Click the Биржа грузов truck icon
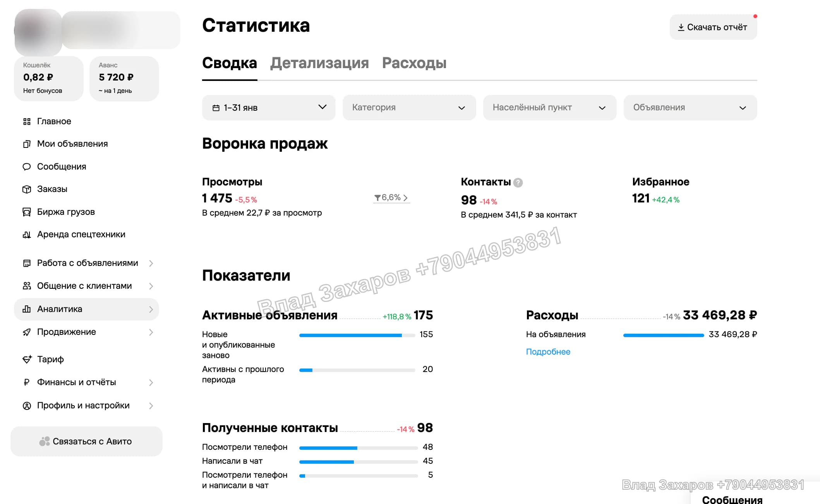The image size is (820, 504). click(27, 212)
